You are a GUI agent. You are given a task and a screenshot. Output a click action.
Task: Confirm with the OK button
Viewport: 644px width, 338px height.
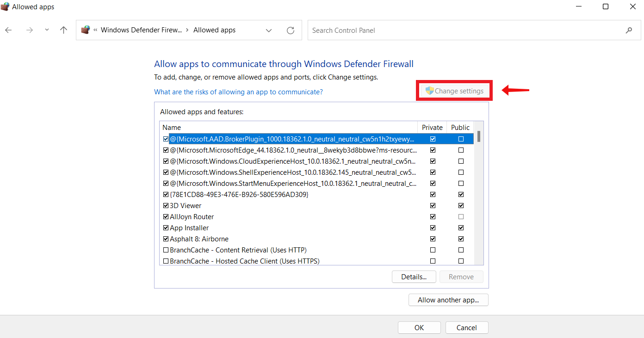pyautogui.click(x=419, y=328)
